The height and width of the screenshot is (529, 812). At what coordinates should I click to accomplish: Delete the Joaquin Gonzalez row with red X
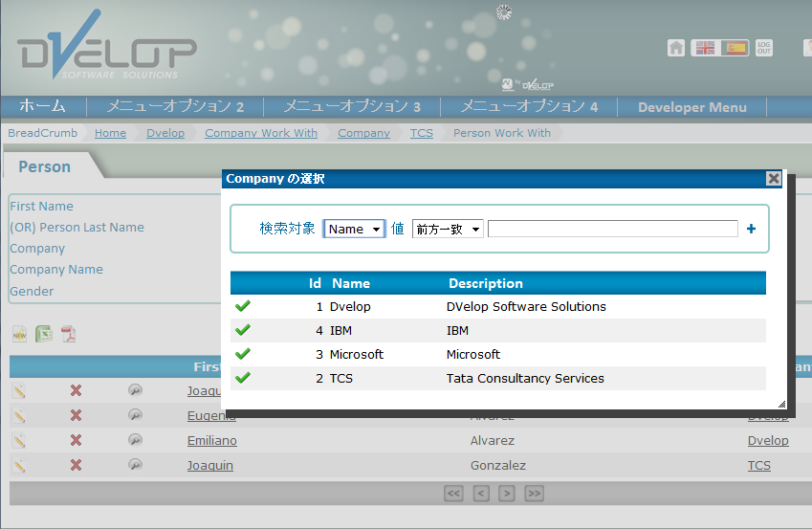[x=77, y=465]
